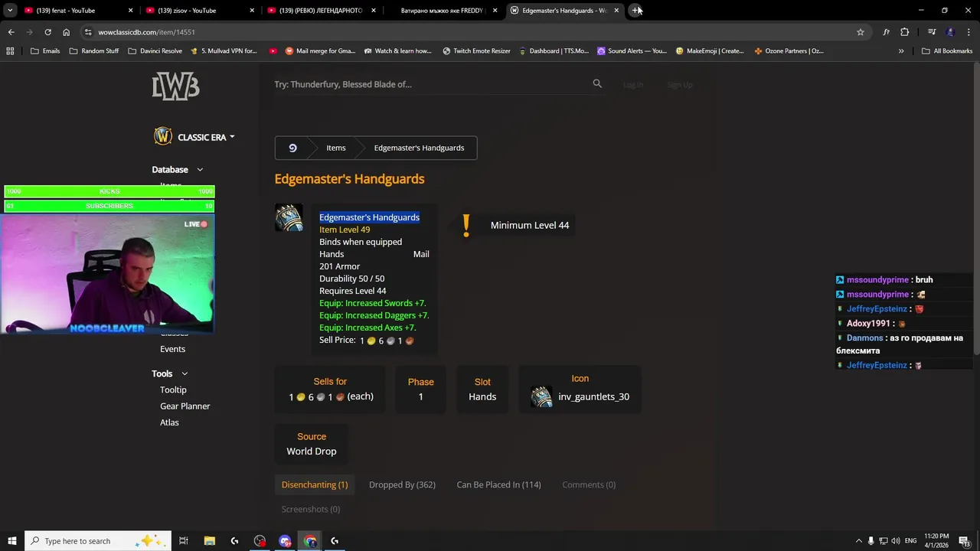
Task: Open the All Bookmarks folder
Action: point(947,51)
